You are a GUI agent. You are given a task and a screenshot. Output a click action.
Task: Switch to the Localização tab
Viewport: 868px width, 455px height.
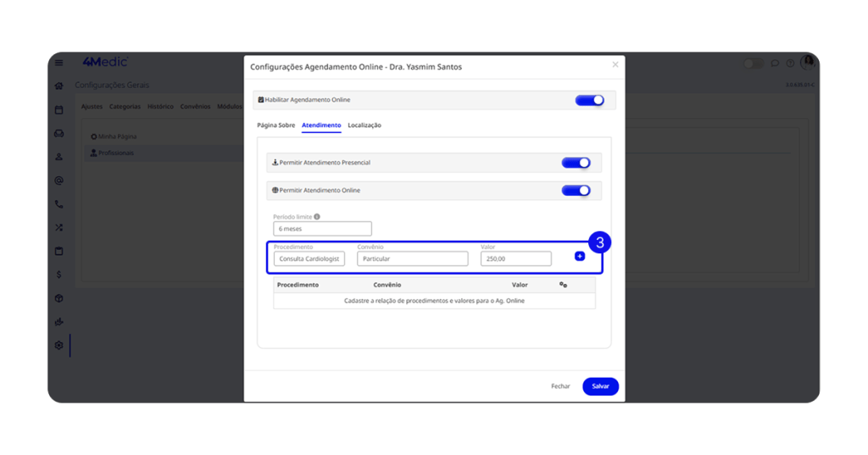point(364,125)
